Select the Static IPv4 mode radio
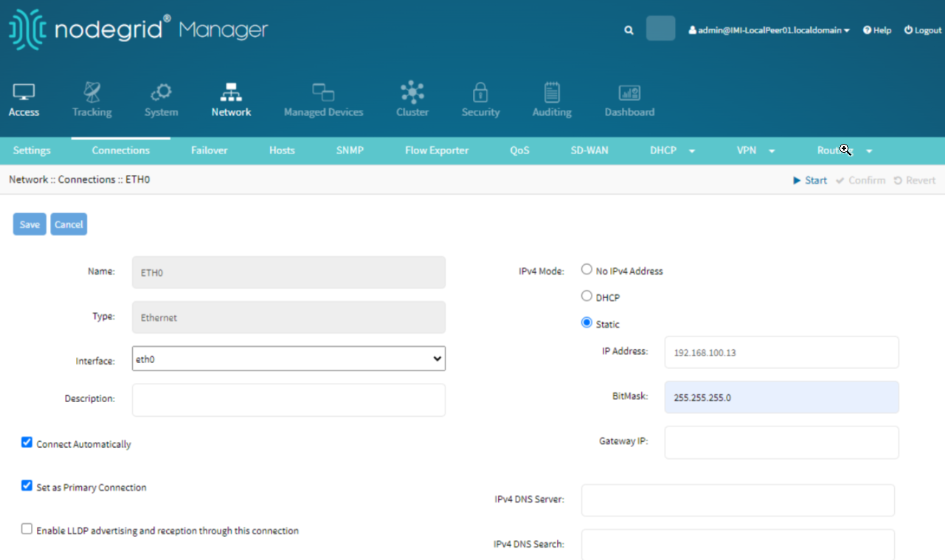 click(586, 322)
